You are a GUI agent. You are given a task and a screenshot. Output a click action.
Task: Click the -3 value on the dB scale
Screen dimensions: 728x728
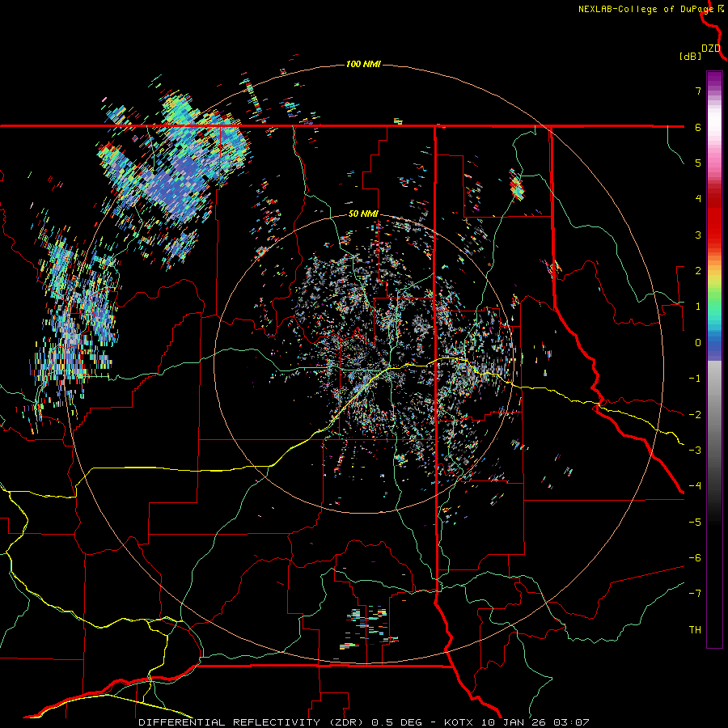click(x=695, y=451)
